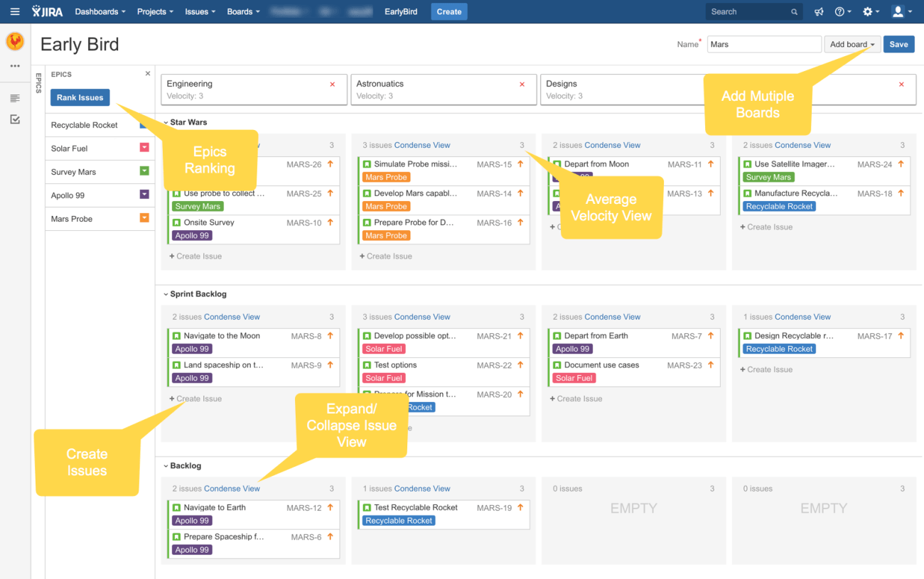The image size is (924, 579).
Task: Click the Mars Probe label on MARS-14
Action: (x=386, y=206)
